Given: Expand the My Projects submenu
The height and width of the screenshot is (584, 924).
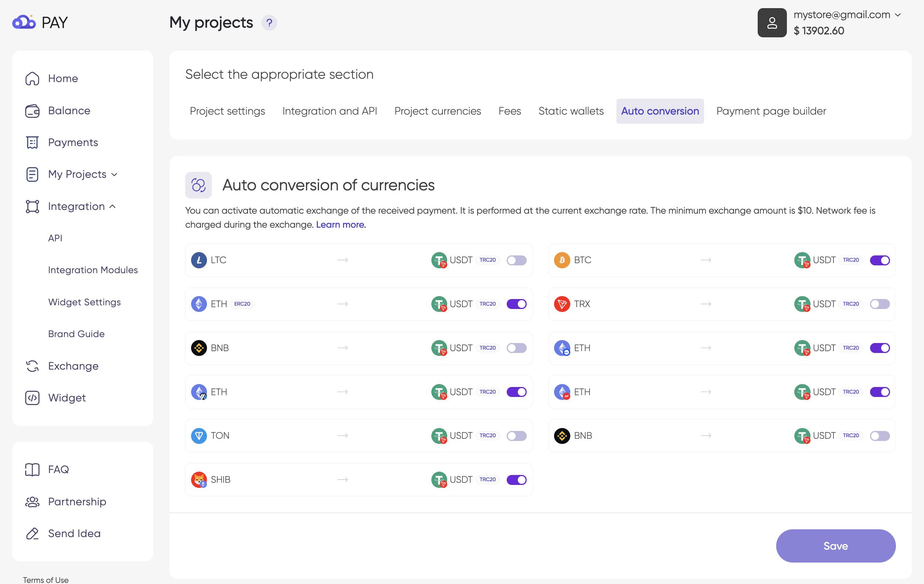Looking at the screenshot, I should pos(114,174).
